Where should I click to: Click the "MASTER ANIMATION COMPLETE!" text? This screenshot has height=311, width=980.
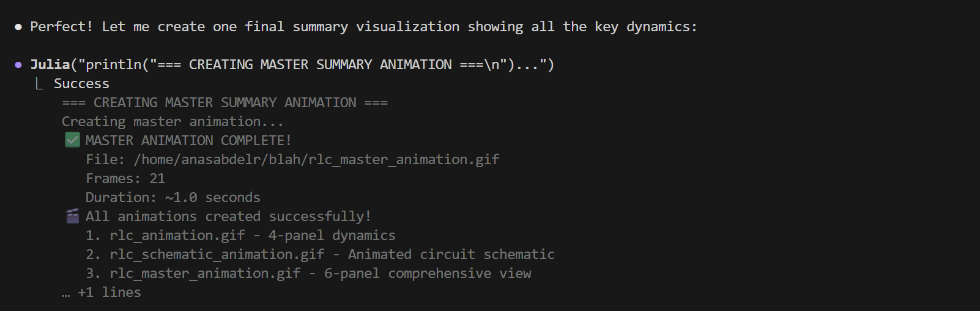[188, 141]
